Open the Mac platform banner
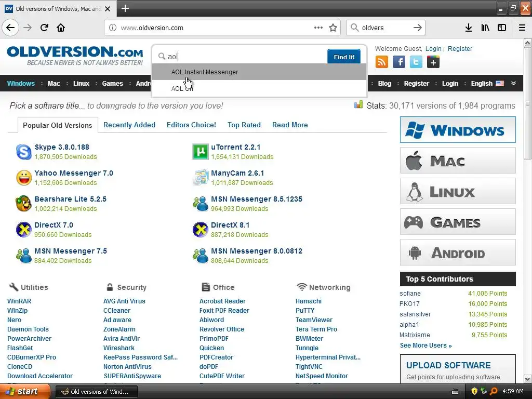The width and height of the screenshot is (532, 399). (458, 160)
